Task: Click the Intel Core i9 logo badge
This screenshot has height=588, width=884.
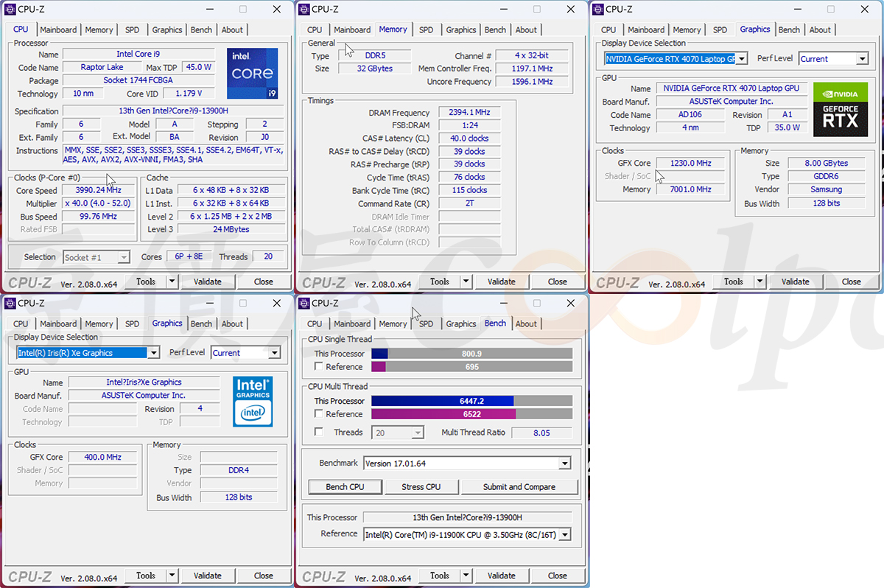Action: (253, 74)
